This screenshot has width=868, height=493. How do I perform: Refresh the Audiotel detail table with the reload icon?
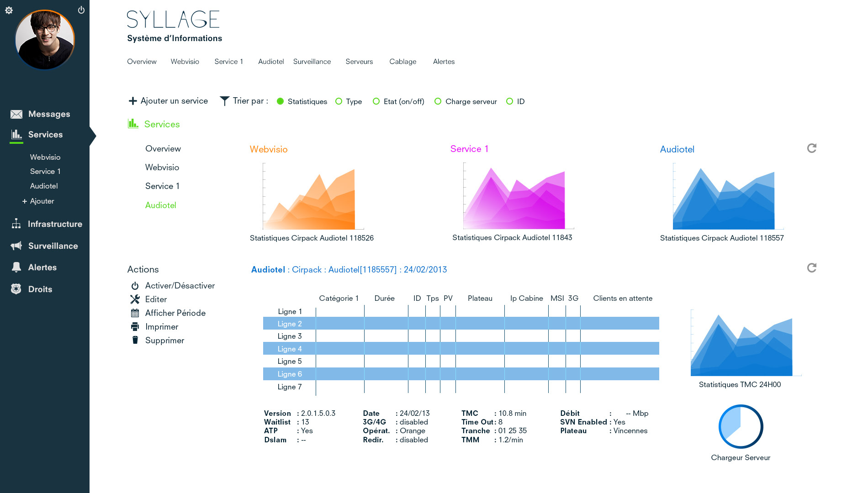pos(811,268)
